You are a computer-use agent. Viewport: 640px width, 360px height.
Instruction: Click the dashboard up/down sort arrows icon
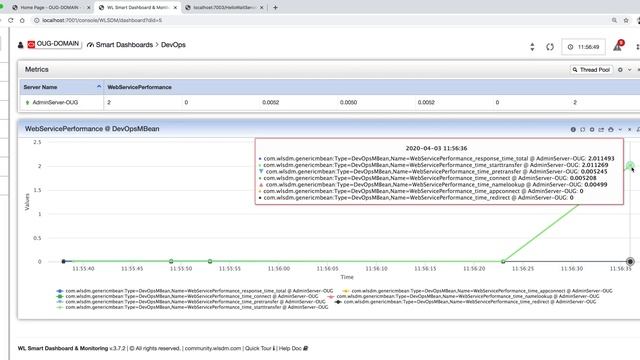click(532, 47)
